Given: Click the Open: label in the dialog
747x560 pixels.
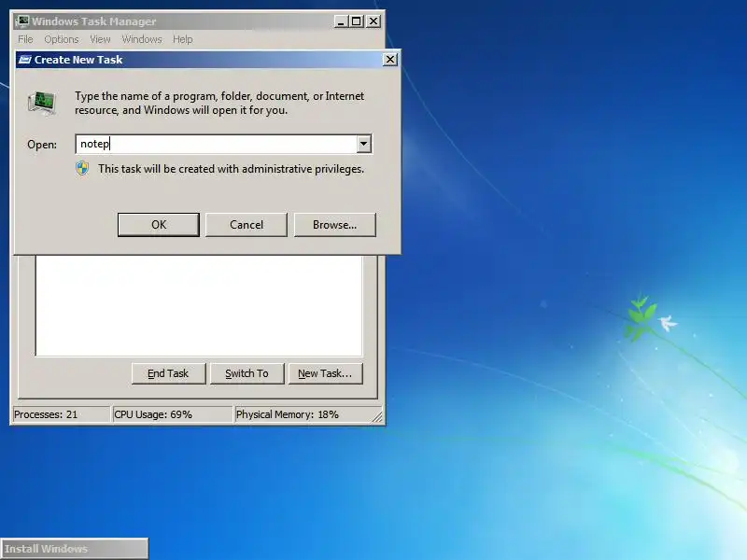Looking at the screenshot, I should coord(42,145).
